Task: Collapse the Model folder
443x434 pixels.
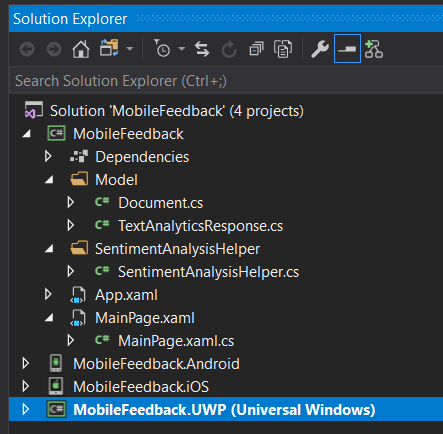Action: 49,180
